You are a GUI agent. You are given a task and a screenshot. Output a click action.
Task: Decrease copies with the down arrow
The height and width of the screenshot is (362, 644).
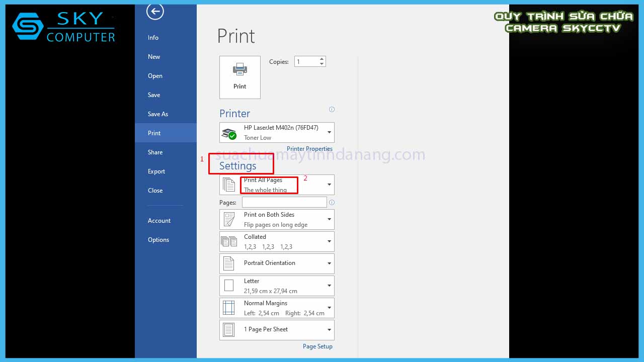click(x=321, y=64)
